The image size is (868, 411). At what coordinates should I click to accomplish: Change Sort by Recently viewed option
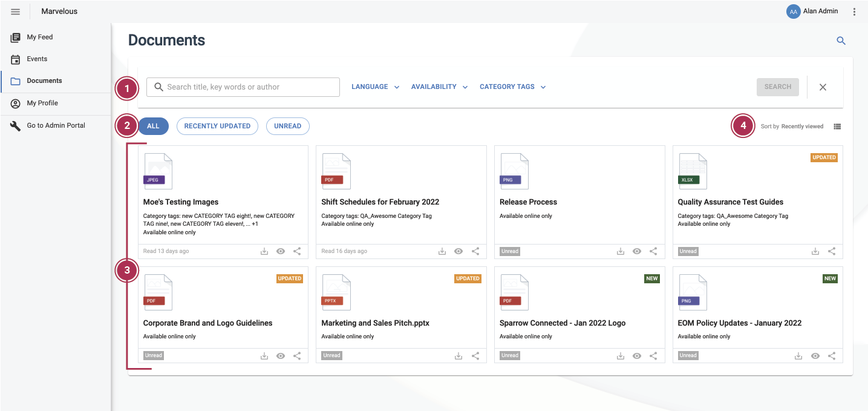pos(792,127)
